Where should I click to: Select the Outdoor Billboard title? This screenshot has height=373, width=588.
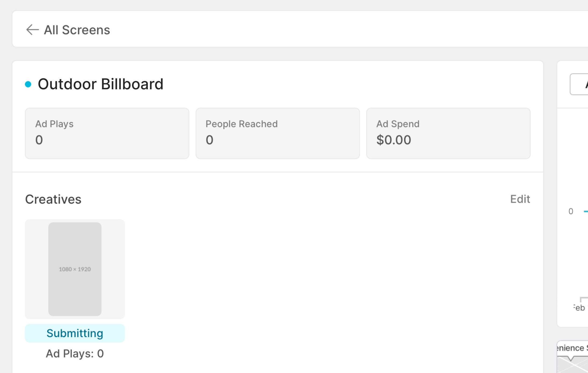click(100, 84)
